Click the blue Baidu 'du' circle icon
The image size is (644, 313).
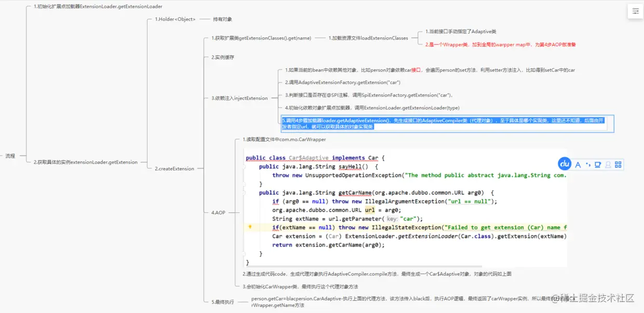565,164
